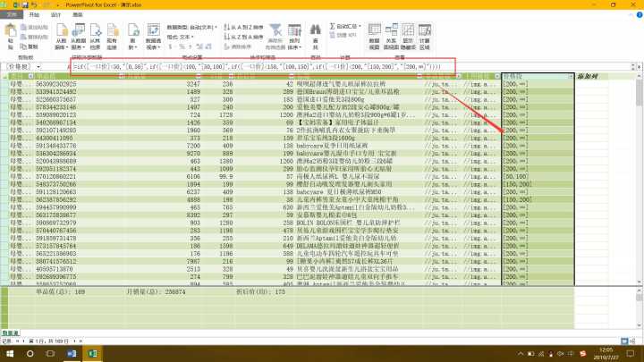Open the File tab
Image resolution: width=644 pixels, height=362 pixels.
12,15
